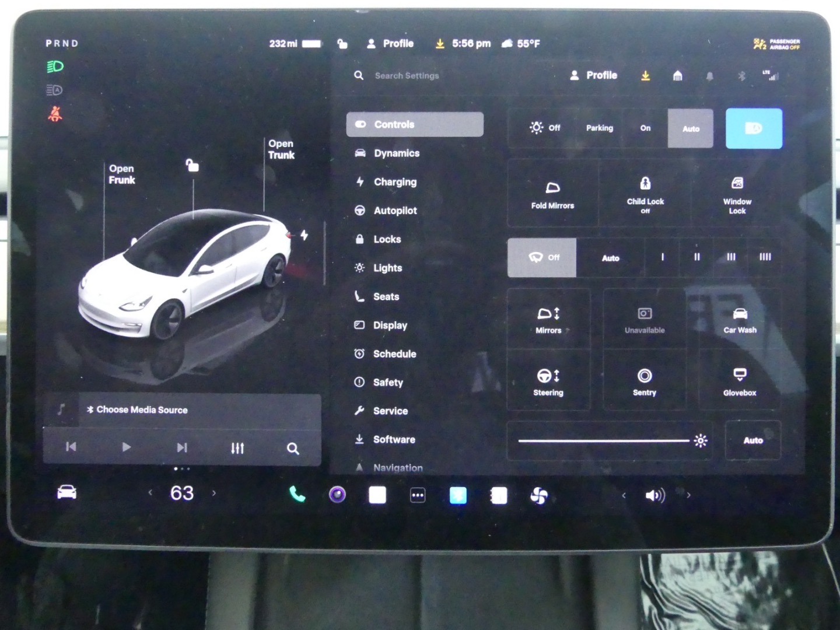Screen dimensions: 840x630
Task: Turn on high beam headlights toggle
Action: [753, 128]
